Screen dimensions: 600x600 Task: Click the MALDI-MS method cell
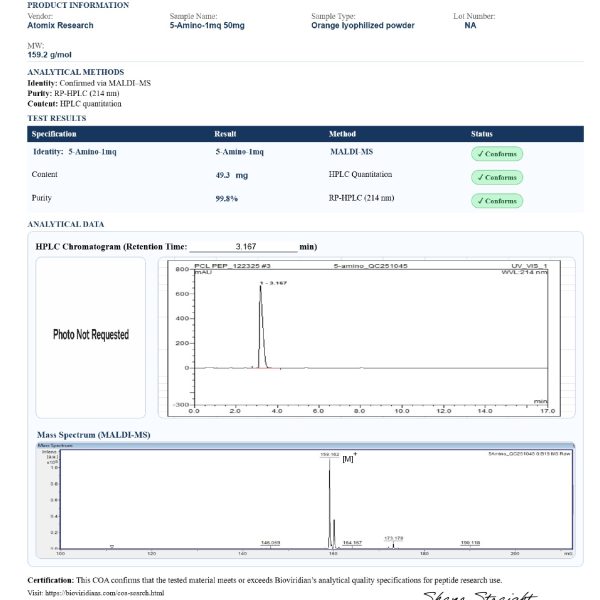[351, 151]
